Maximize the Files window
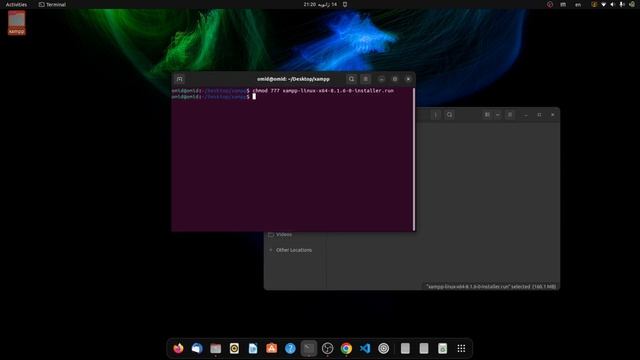 point(539,115)
